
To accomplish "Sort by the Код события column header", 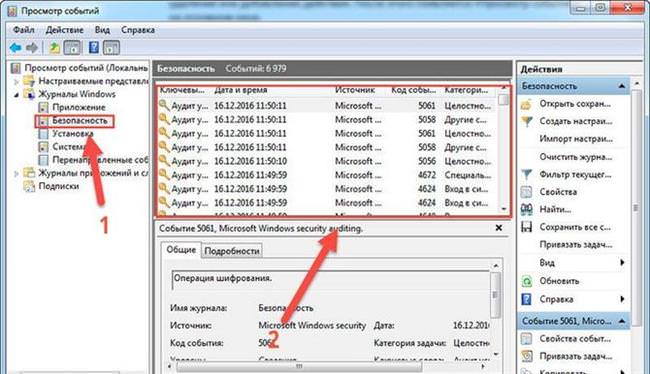I will click(413, 90).
